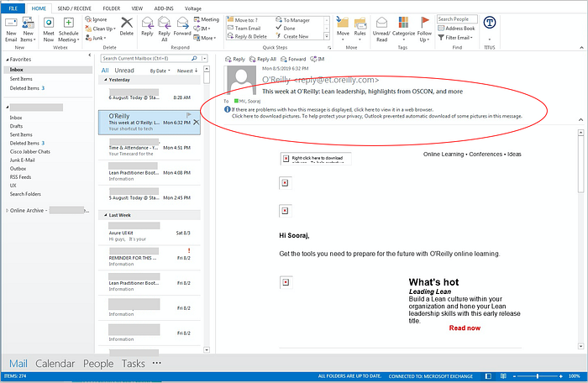Switch to reading view in status bar

tap(503, 376)
